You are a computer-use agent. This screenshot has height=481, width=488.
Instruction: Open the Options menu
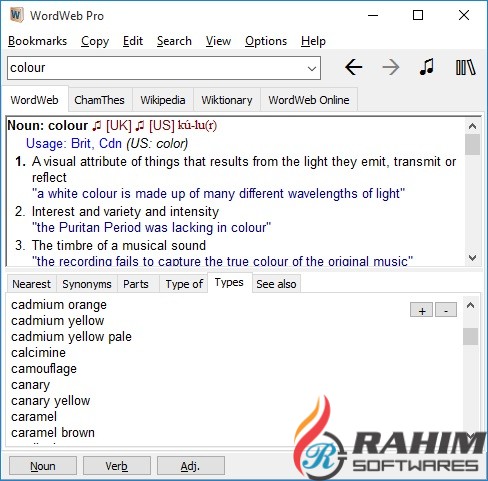(266, 41)
